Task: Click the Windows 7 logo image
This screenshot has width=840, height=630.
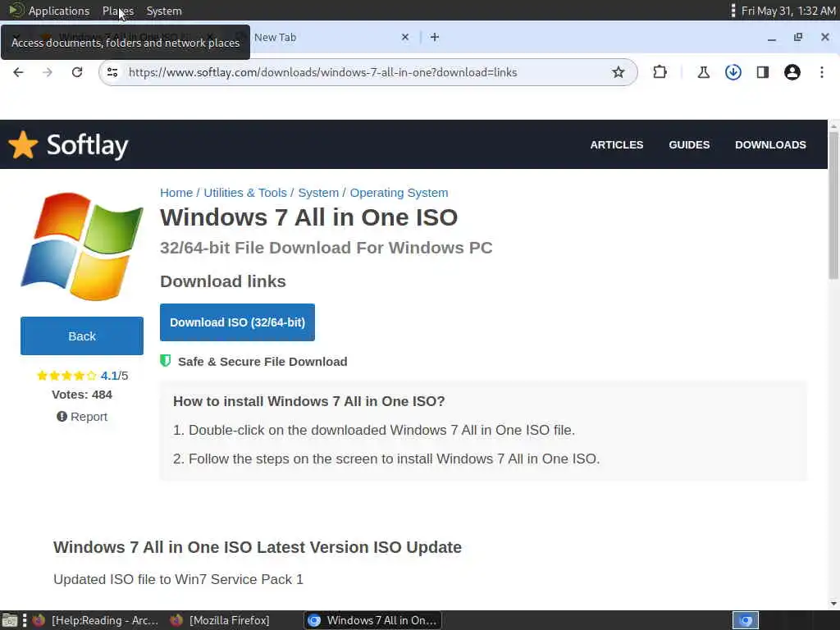Action: [82, 246]
